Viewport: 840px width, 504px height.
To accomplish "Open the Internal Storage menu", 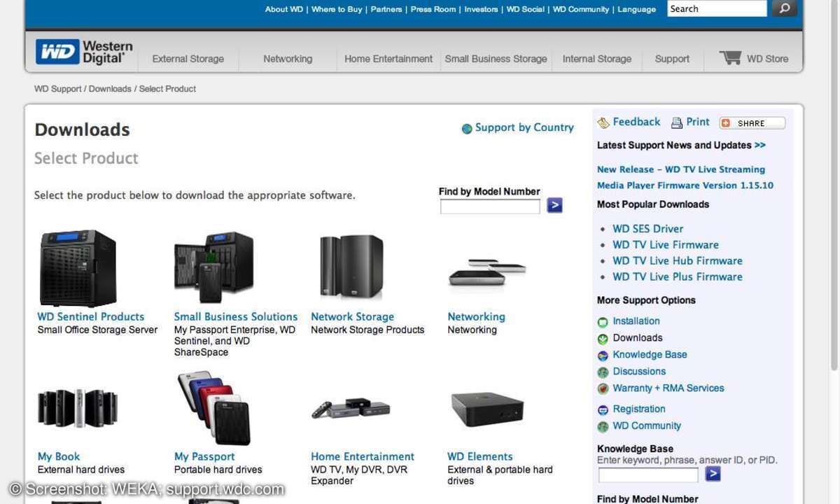I will click(x=597, y=59).
